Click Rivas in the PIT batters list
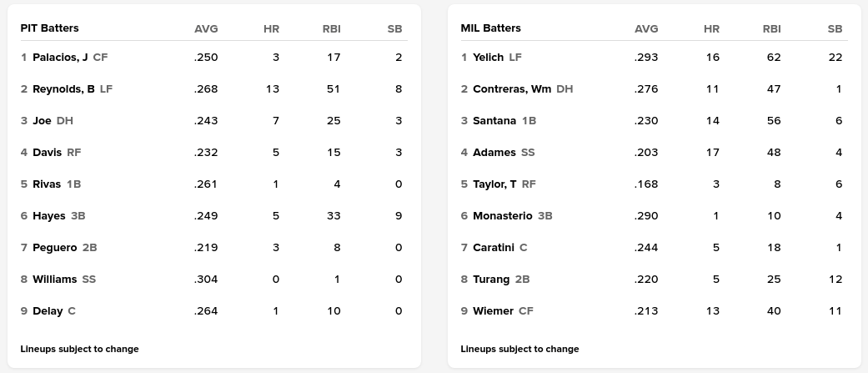 [48, 184]
